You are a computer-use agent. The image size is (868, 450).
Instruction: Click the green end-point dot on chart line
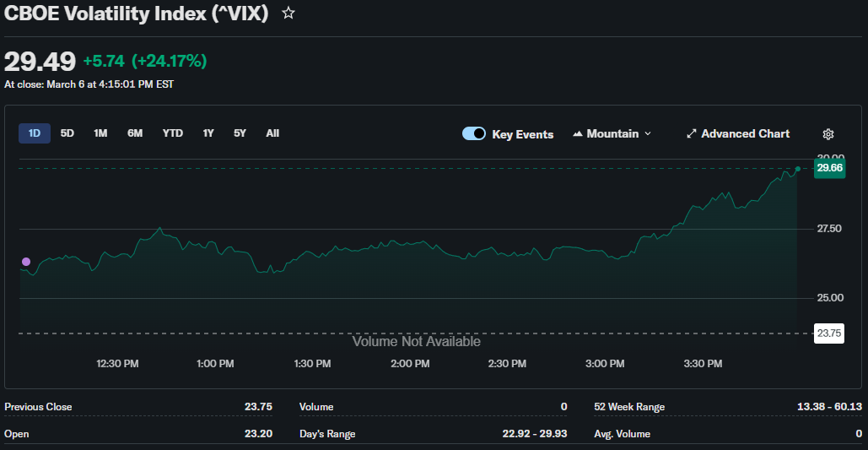798,169
